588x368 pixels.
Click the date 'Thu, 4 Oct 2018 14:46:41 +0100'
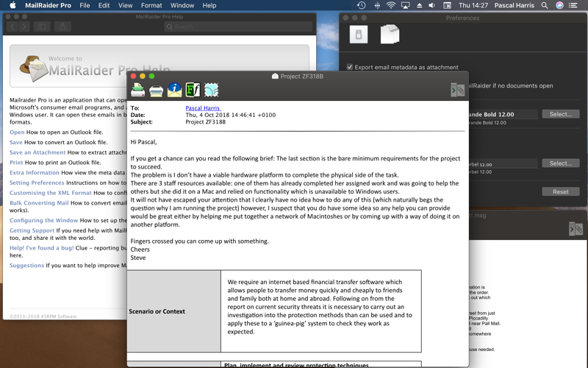tap(231, 115)
